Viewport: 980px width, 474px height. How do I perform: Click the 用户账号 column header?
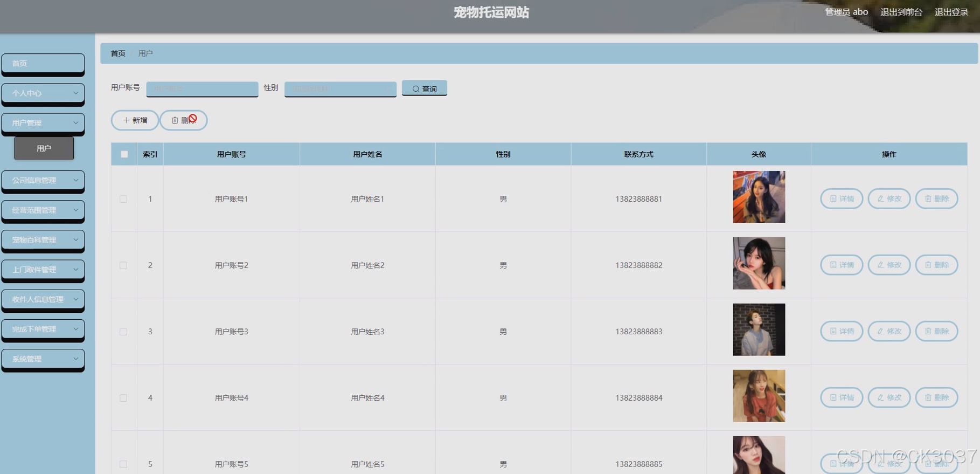pos(232,154)
